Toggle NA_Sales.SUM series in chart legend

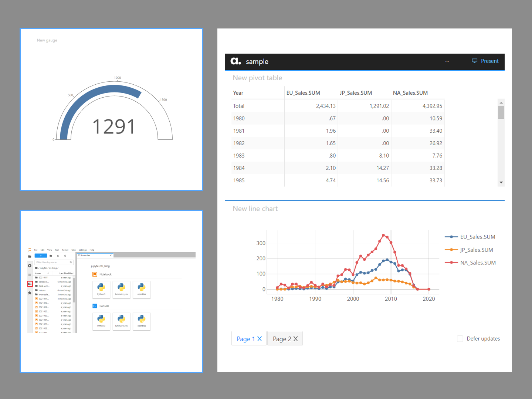[x=477, y=263]
